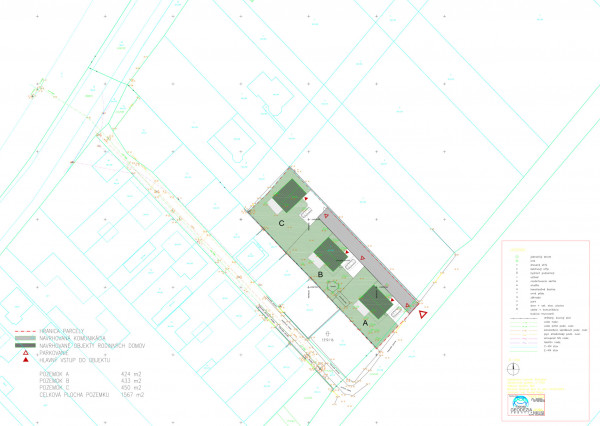The image size is (600, 426).
Task: Click the plot label letter C
Action: [x=282, y=223]
